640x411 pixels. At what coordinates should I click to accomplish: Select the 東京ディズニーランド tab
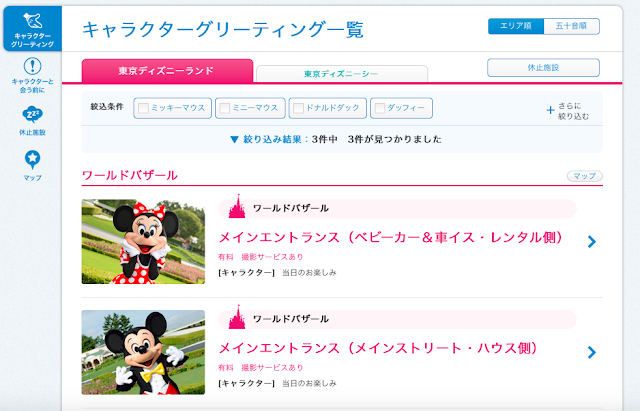point(167,71)
